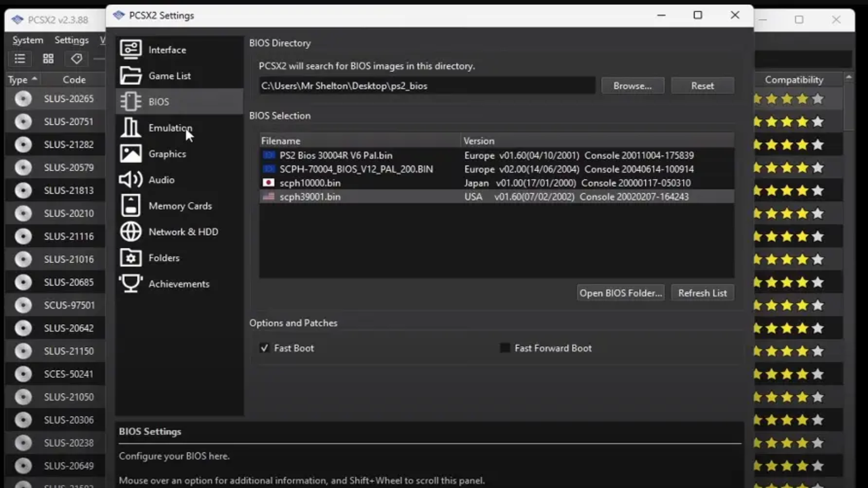Select the BIOS chip icon in sidebar

pyautogui.click(x=131, y=101)
